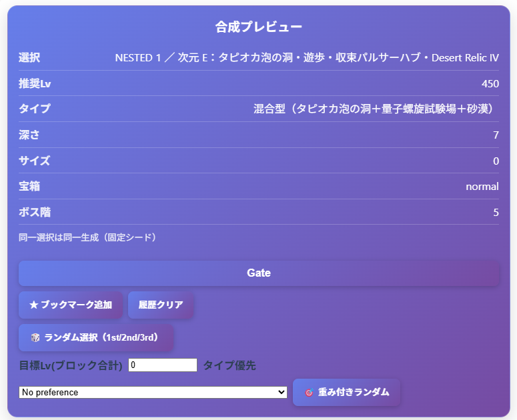Viewport: 517px width, 420px height.
Task: Click the star icon on the bookmark button
Action: tap(33, 305)
